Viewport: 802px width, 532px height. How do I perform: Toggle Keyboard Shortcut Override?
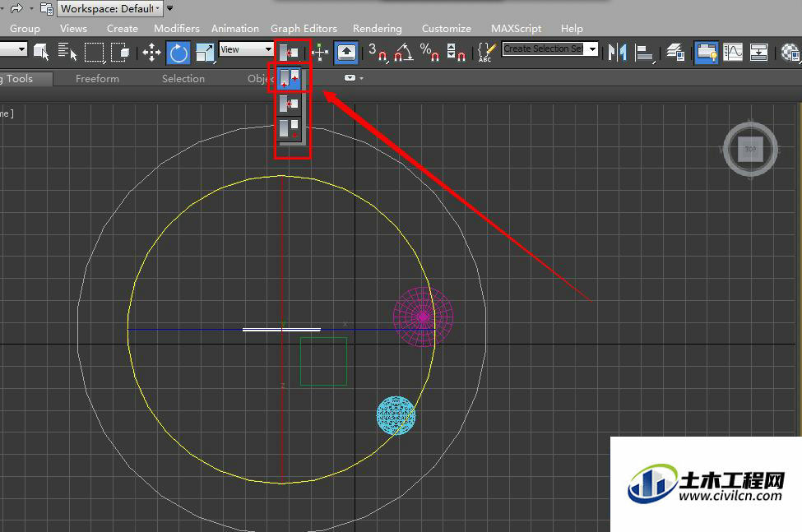point(346,53)
